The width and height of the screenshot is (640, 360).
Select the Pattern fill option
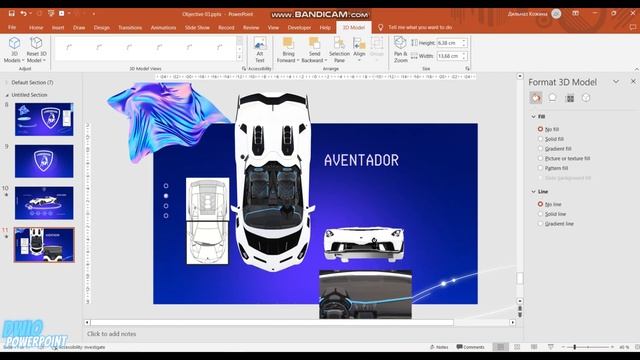[540, 168]
